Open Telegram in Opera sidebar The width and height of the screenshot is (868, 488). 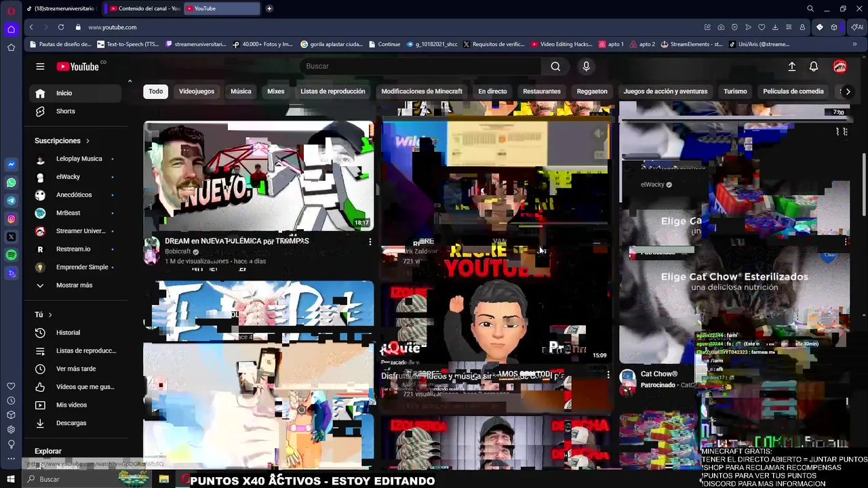point(11,201)
